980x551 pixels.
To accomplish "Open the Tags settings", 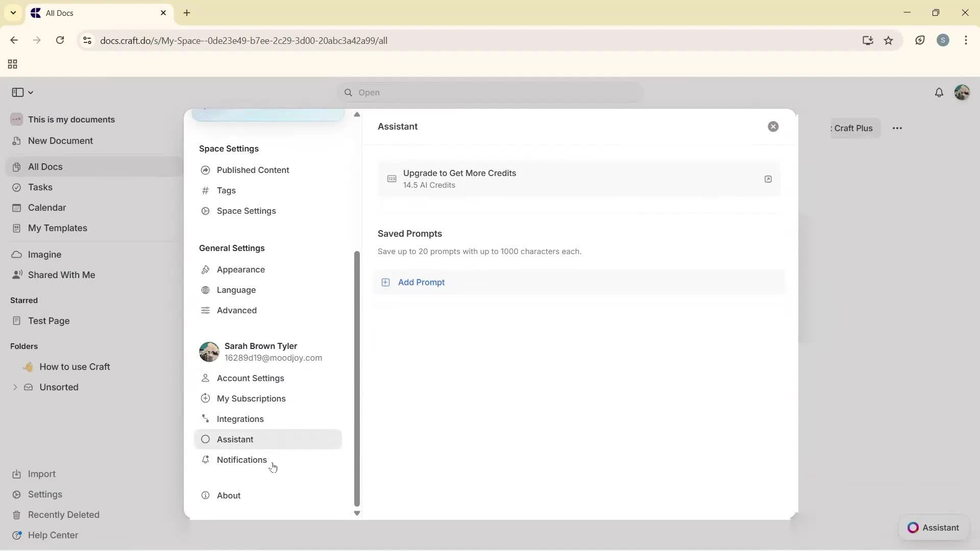I will pyautogui.click(x=226, y=190).
